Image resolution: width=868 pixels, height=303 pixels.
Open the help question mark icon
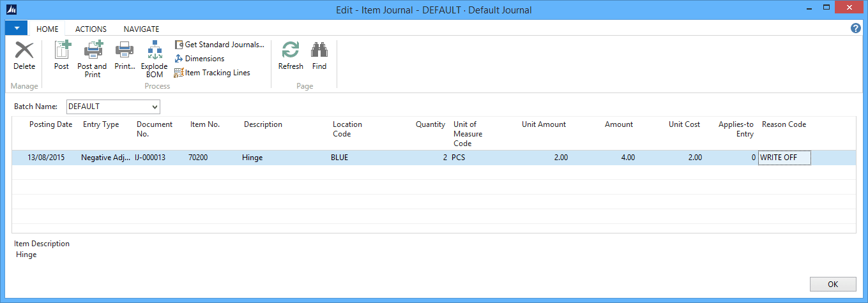(x=856, y=29)
